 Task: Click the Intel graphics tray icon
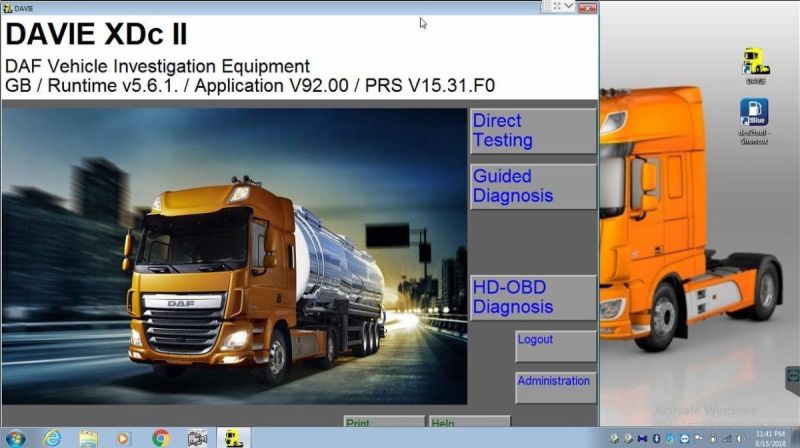(x=670, y=438)
